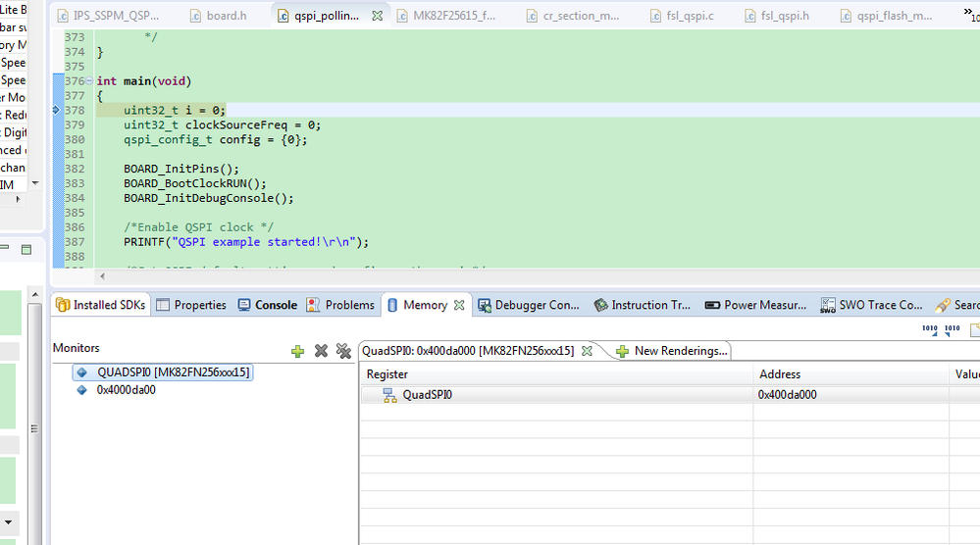
Task: Open the dropdown arrow at bottom-left
Action: 8,521
